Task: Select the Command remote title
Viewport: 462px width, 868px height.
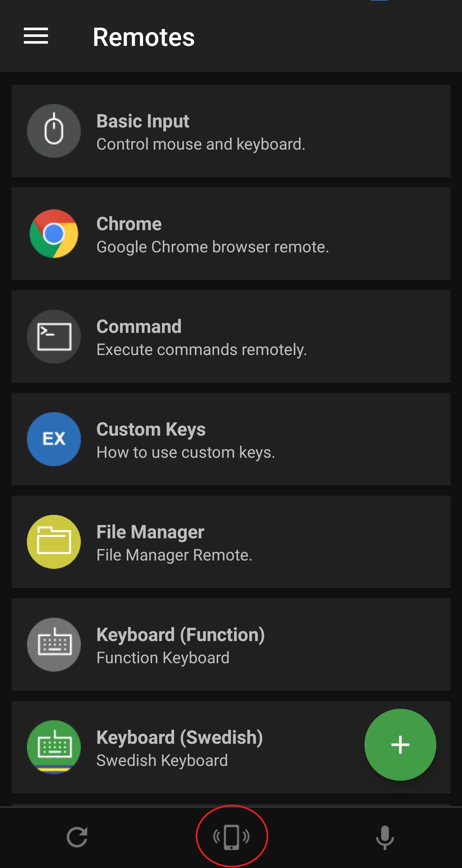Action: [x=139, y=326]
